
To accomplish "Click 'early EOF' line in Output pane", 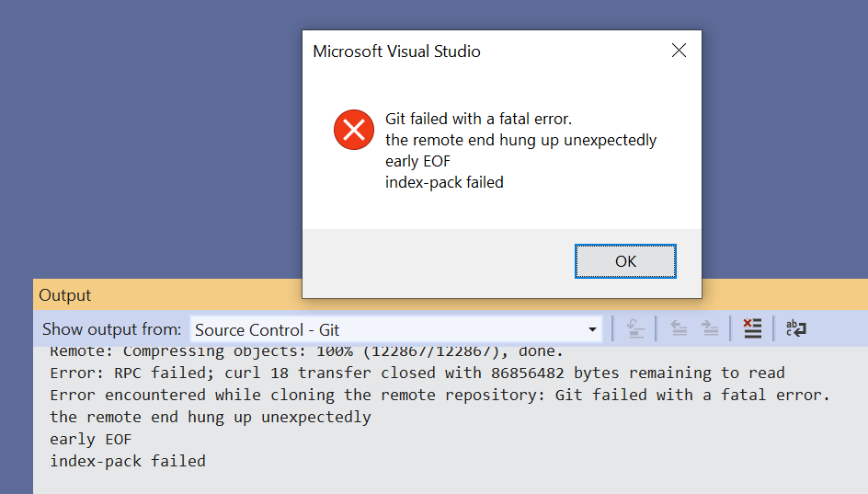I will click(x=90, y=439).
